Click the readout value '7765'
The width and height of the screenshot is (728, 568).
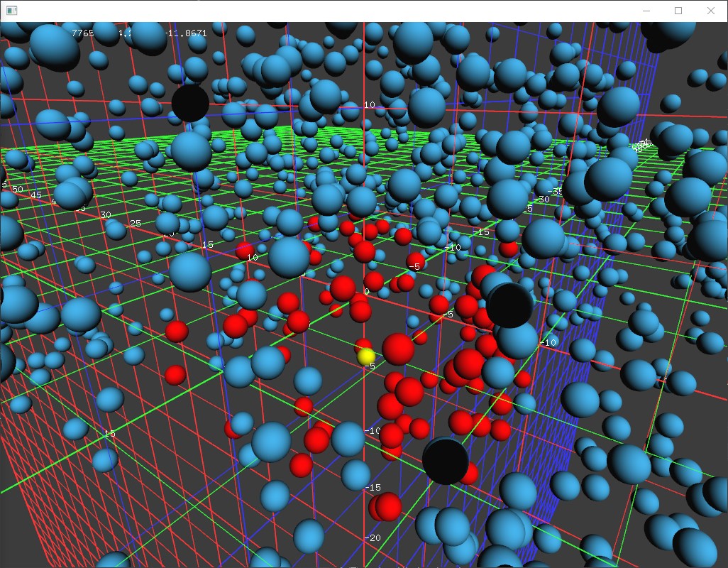[82, 33]
